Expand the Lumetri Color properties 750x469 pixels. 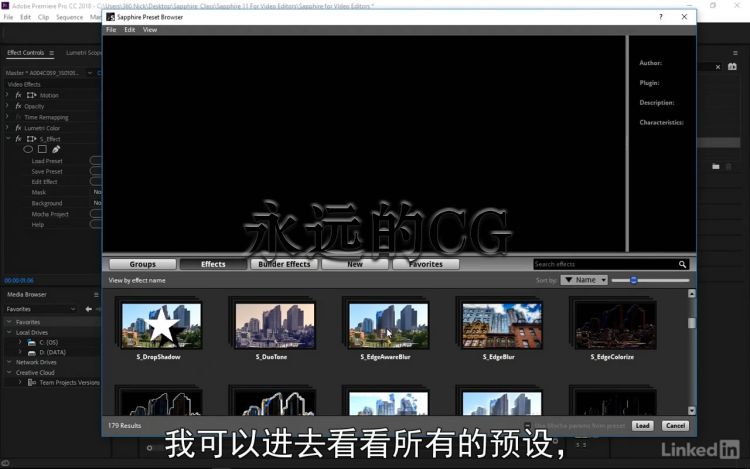click(7, 128)
